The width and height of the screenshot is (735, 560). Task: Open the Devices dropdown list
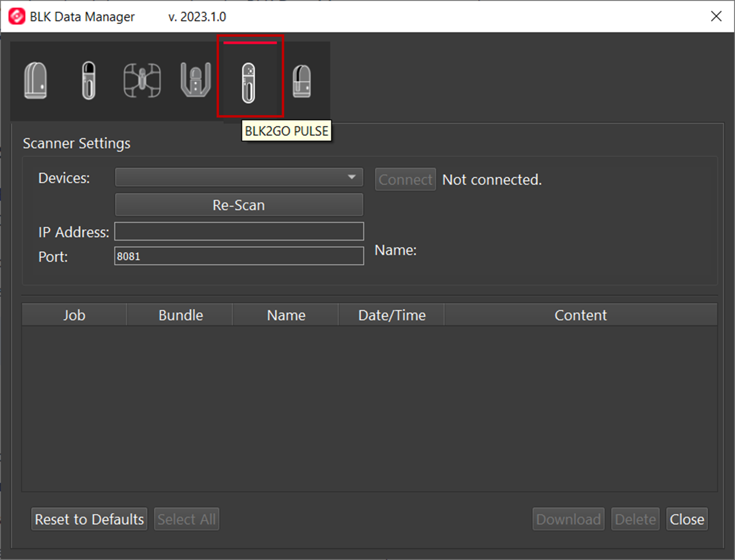pyautogui.click(x=239, y=177)
